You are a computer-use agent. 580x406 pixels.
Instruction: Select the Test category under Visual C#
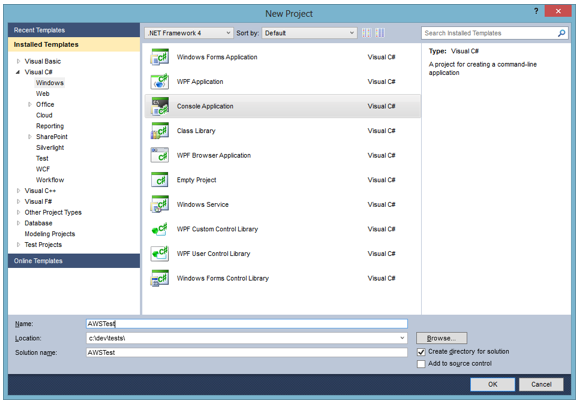(42, 158)
